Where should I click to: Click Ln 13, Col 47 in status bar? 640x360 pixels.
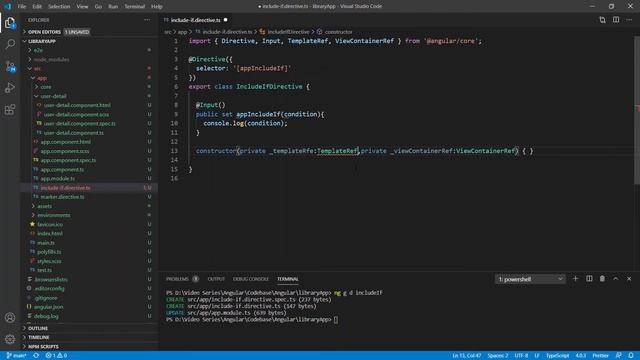pyautogui.click(x=467, y=356)
